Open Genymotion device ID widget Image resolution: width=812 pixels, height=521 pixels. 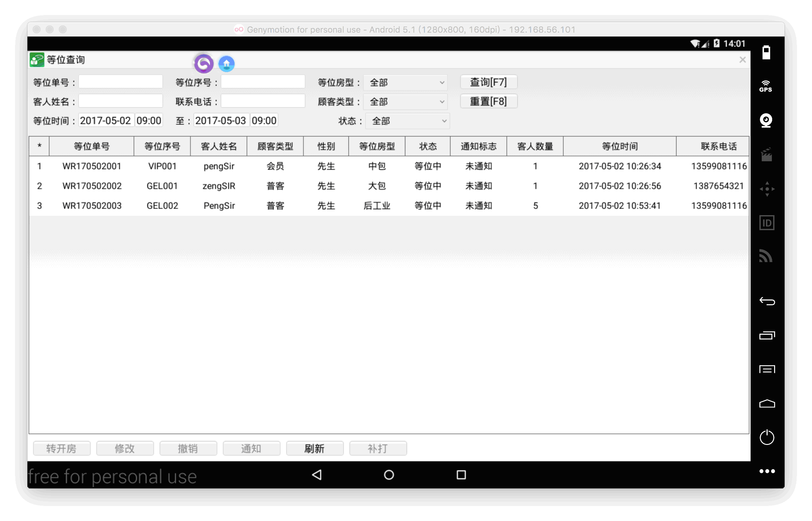[767, 223]
